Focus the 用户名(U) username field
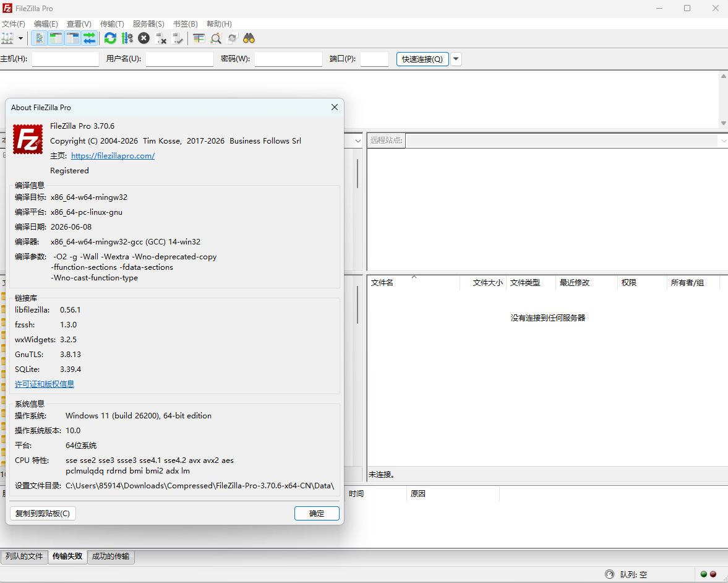728x583 pixels. tap(179, 59)
